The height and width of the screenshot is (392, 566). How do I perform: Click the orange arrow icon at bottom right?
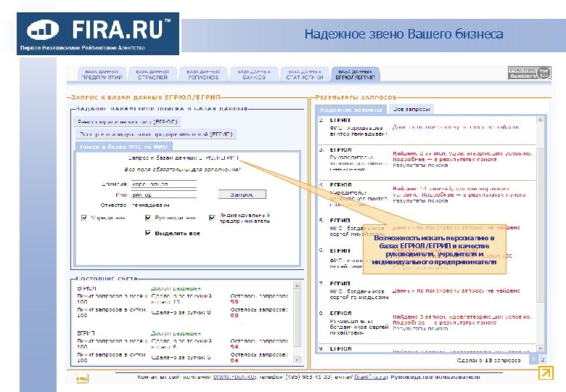[546, 373]
